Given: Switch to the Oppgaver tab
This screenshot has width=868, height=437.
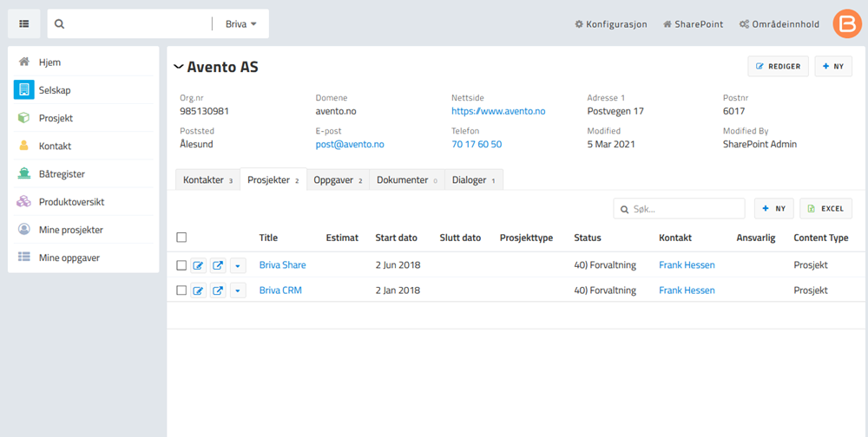Looking at the screenshot, I should tap(338, 179).
